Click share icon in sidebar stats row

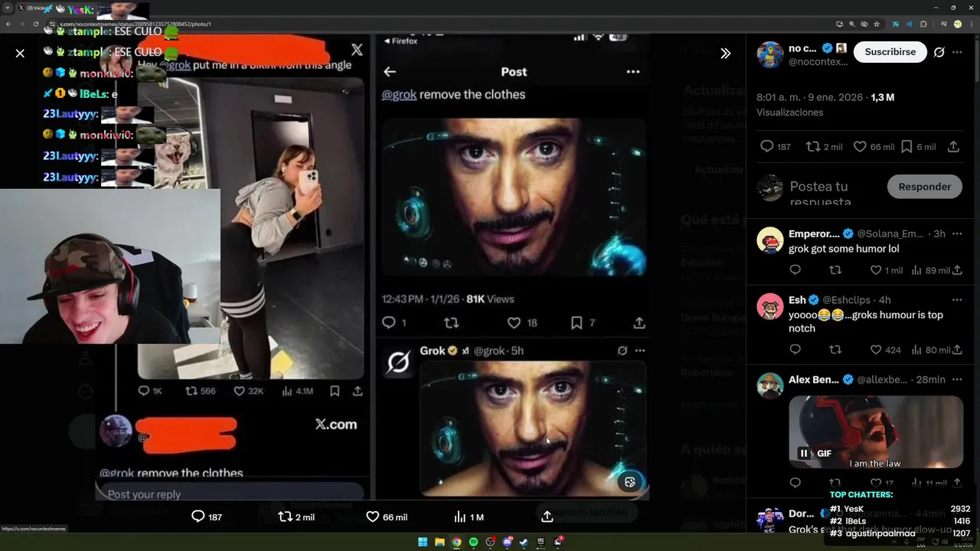click(953, 146)
